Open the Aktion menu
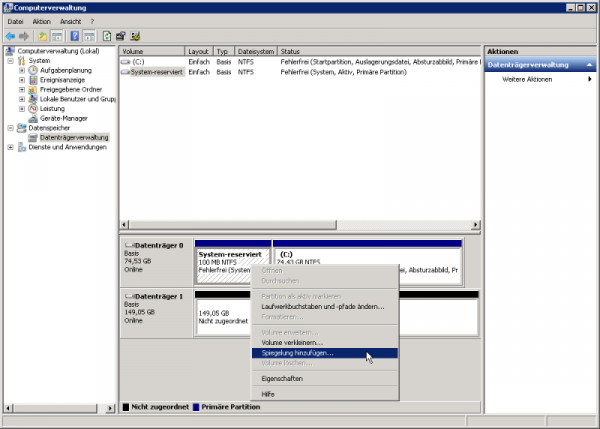Image resolution: width=600 pixels, height=429 pixels. (x=41, y=21)
